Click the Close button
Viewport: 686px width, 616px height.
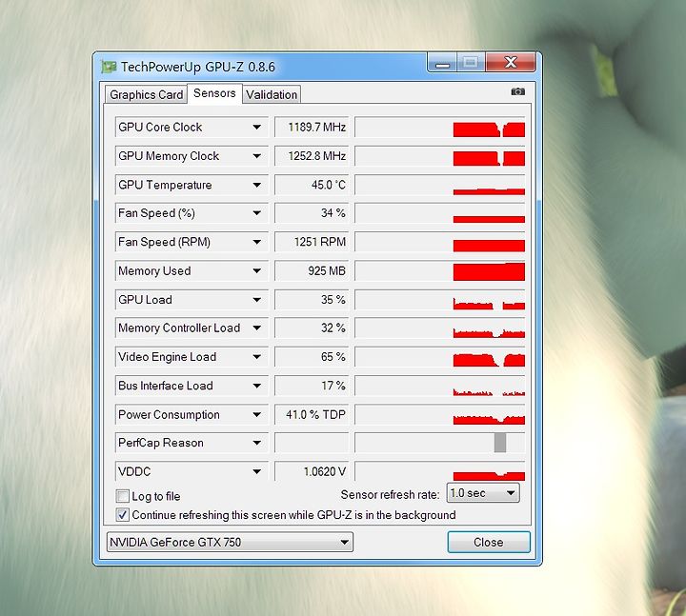[489, 542]
